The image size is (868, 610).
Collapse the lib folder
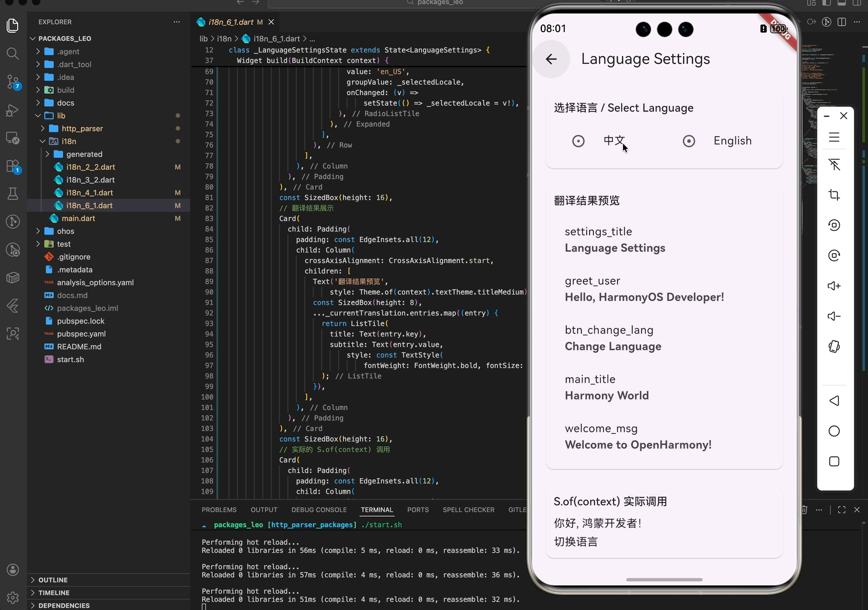pyautogui.click(x=108, y=115)
